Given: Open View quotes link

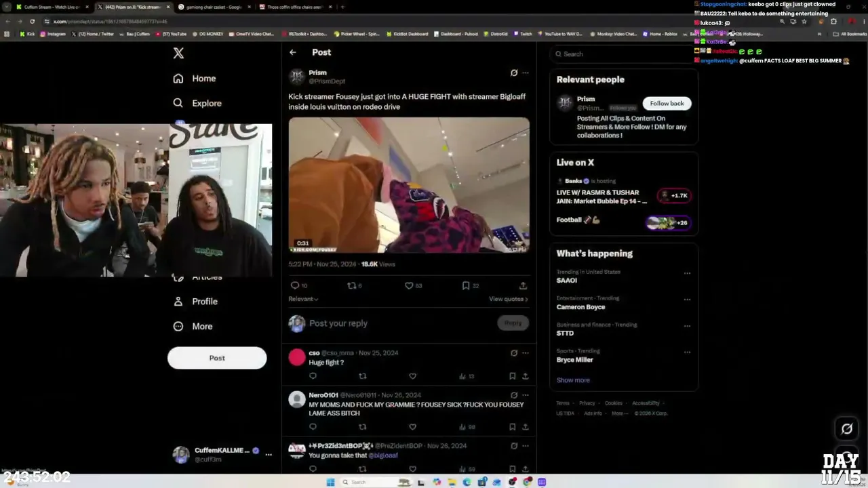Looking at the screenshot, I should (x=509, y=299).
